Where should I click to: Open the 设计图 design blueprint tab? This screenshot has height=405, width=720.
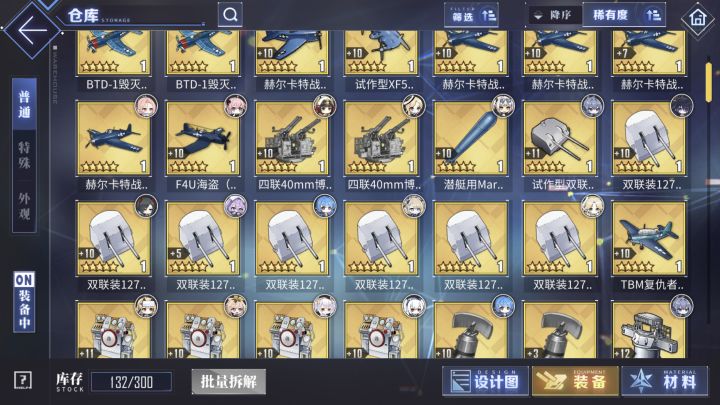(485, 381)
